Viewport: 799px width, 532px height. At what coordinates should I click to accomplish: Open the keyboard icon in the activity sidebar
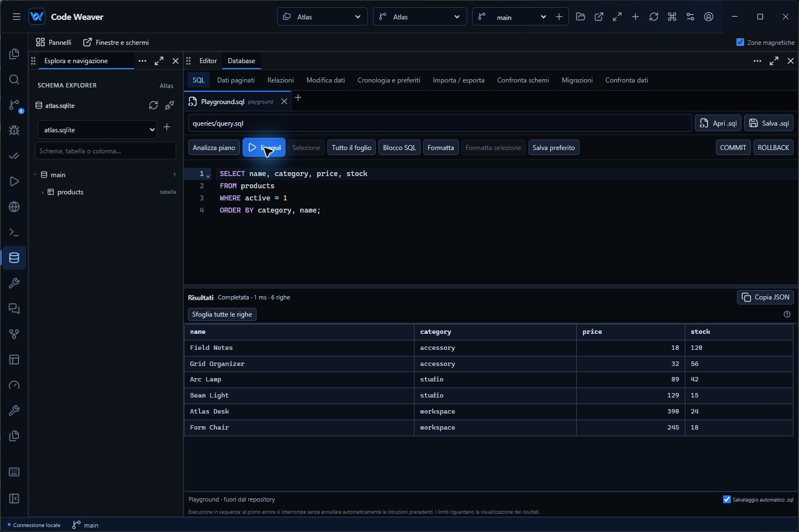[14, 472]
